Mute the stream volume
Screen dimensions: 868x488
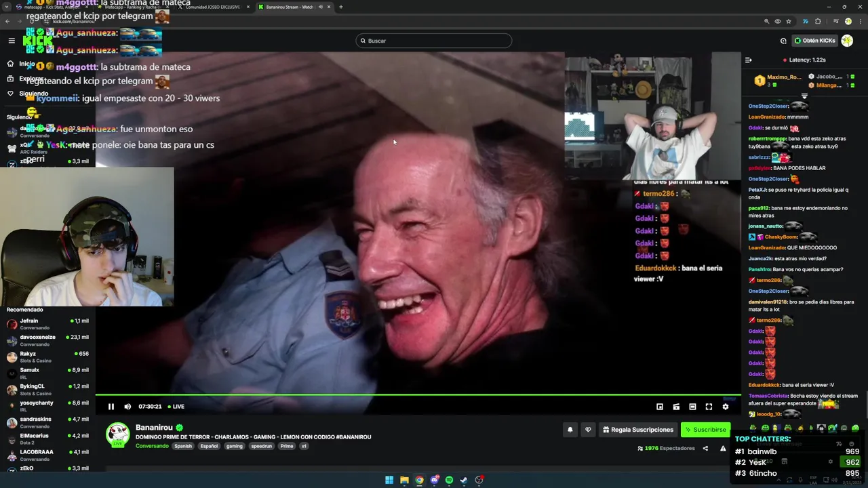127,407
